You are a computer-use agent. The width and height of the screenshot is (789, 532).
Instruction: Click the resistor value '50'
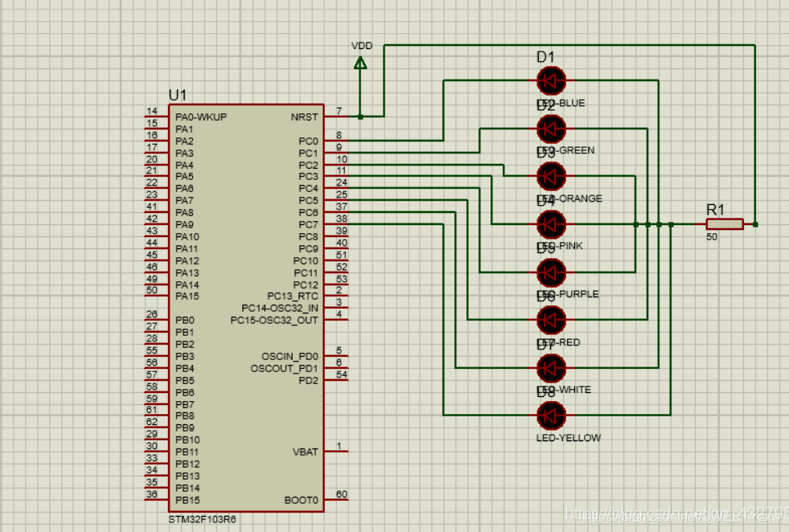coord(712,237)
